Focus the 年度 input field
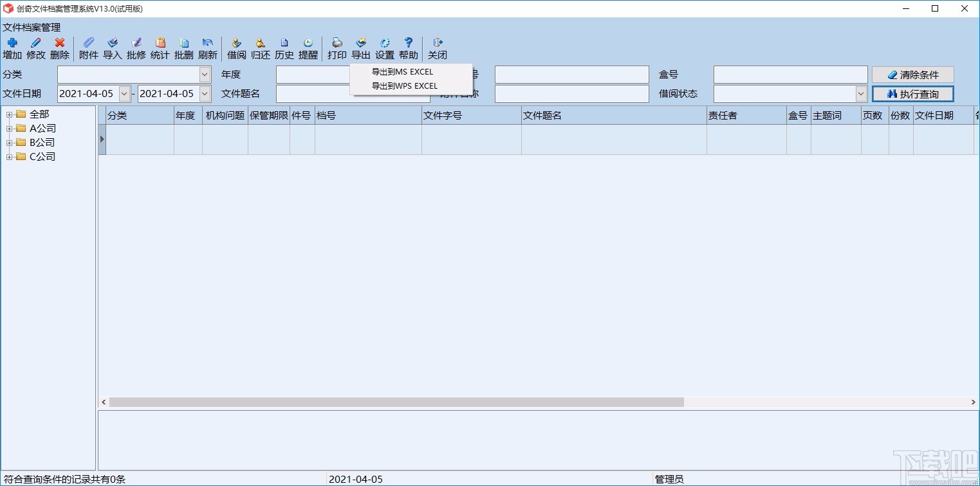980x486 pixels. coord(313,75)
